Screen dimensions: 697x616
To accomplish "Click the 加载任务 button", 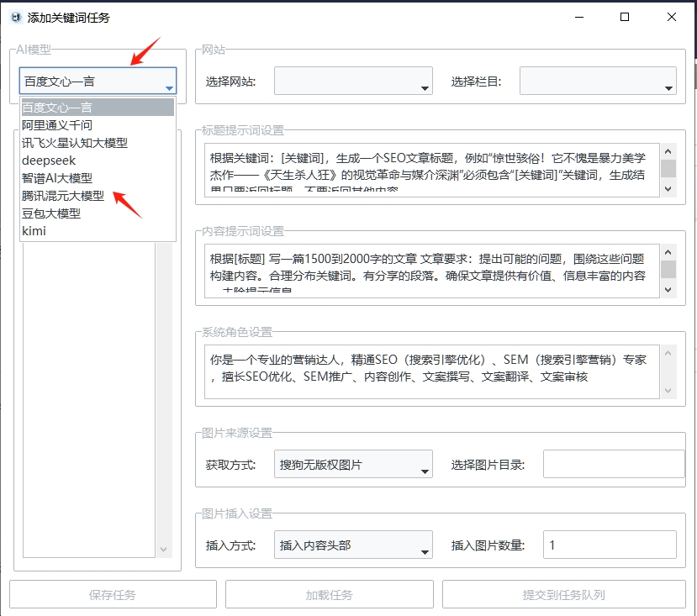I will point(330,594).
